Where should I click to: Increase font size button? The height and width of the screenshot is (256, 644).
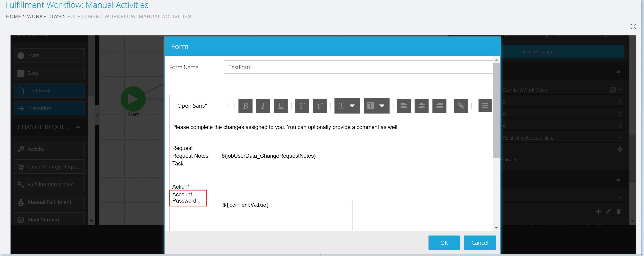302,106
